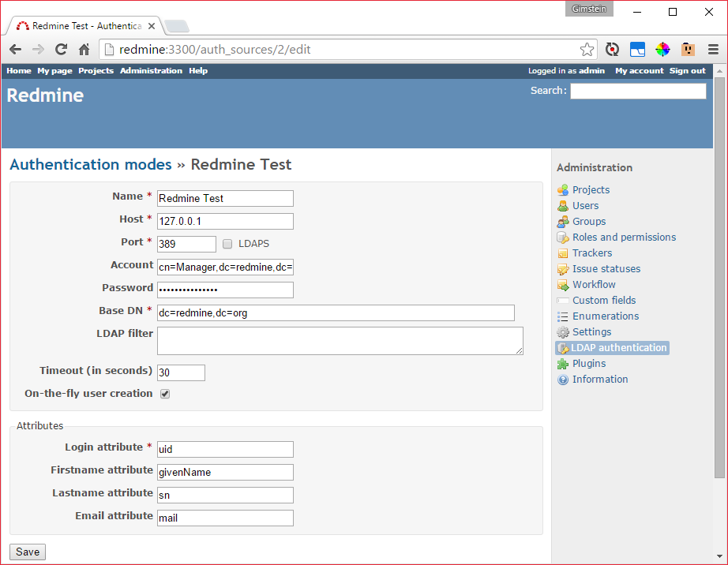Viewport: 728px width, 565px height.
Task: Focus the Timeout field
Action: click(x=181, y=372)
